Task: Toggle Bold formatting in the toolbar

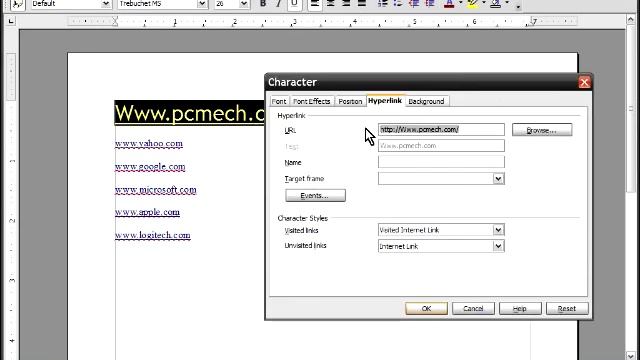Action: coord(263,4)
